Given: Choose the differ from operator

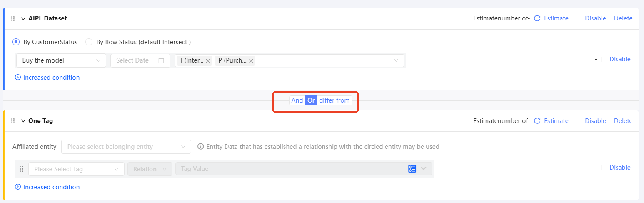Looking at the screenshot, I should click(x=334, y=100).
